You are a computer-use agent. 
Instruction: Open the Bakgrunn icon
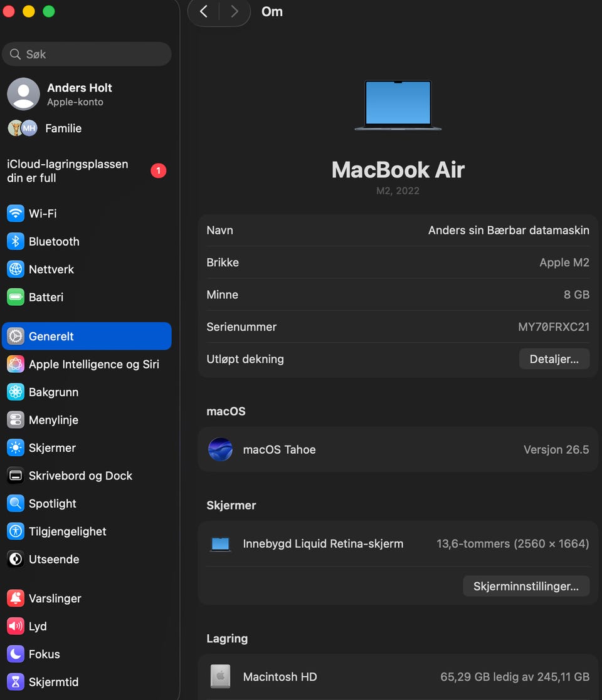pyautogui.click(x=16, y=392)
